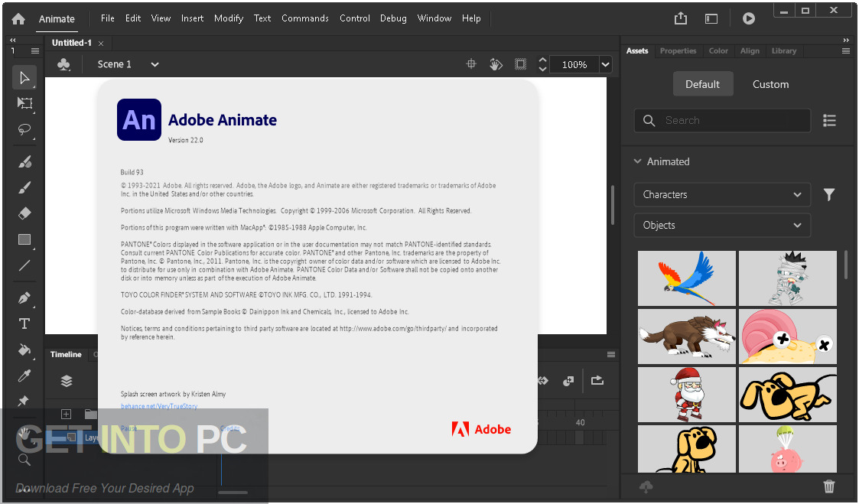Image resolution: width=859 pixels, height=504 pixels.
Task: Select the Asset Warp pin tool
Action: click(24, 401)
